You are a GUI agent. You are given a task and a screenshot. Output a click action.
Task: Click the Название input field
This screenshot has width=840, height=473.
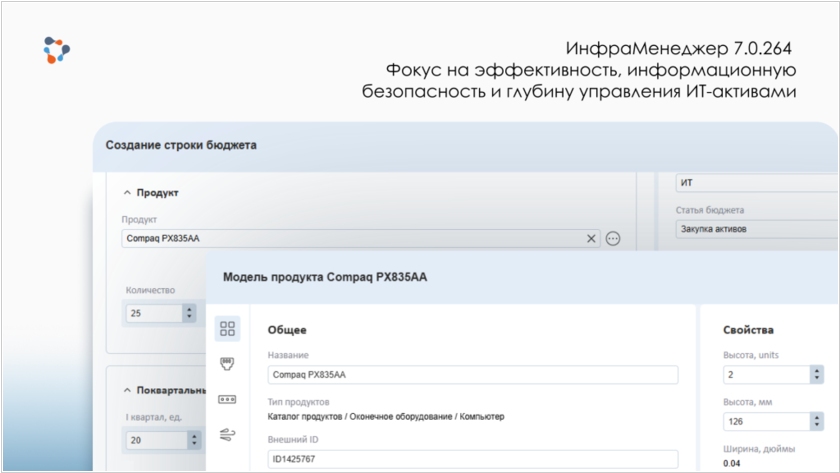click(472, 375)
